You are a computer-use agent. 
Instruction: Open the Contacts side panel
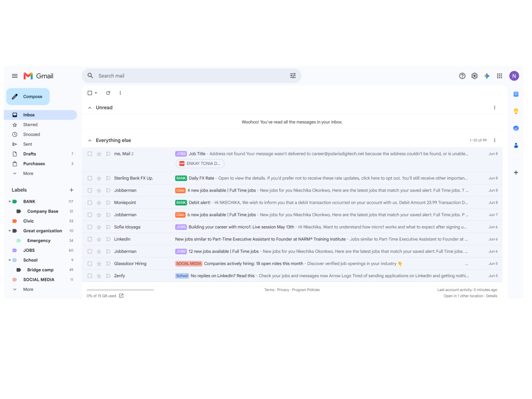[x=516, y=146]
